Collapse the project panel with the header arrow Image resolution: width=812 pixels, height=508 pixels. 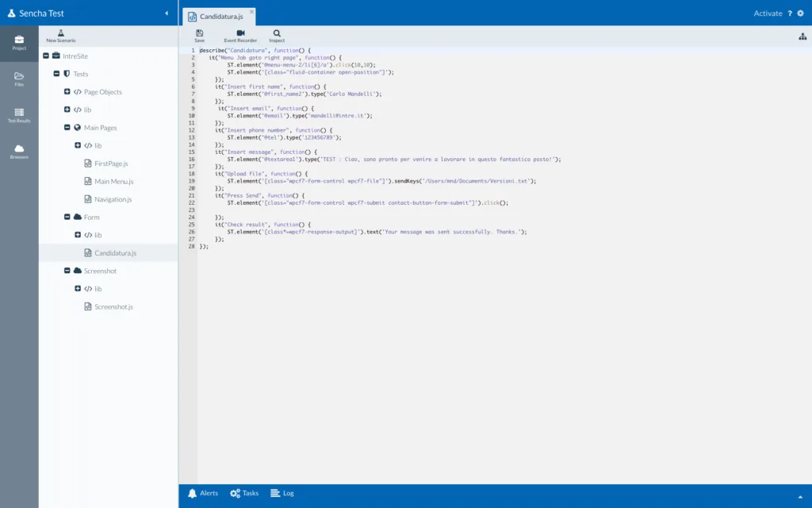[167, 13]
